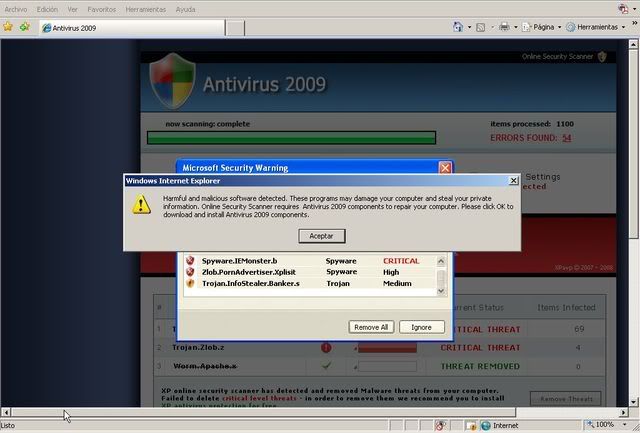Open the Herramientas menu in menu bar
The height and width of the screenshot is (433, 640).
[x=146, y=9]
